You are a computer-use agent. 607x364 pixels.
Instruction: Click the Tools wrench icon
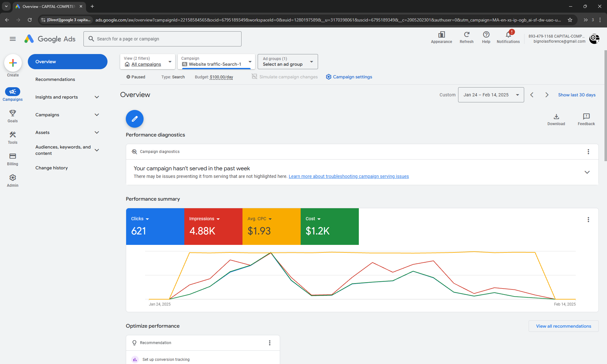pos(13,134)
